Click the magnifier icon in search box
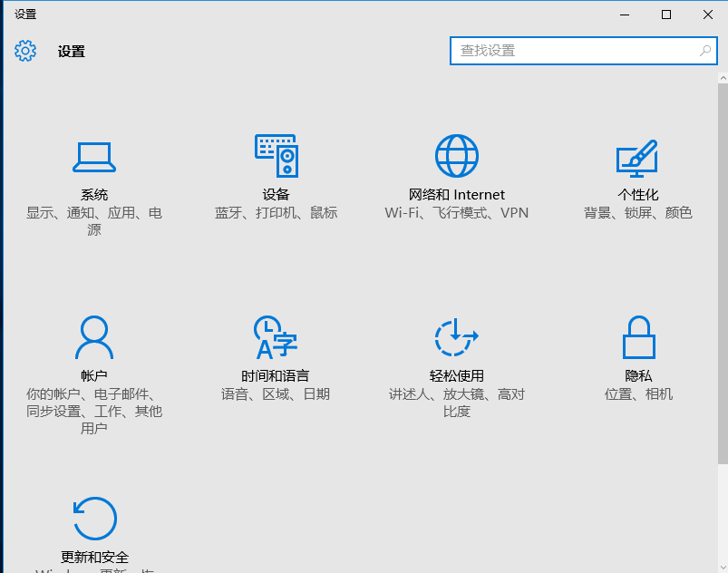Screen dimensions: 728x573 (704, 51)
